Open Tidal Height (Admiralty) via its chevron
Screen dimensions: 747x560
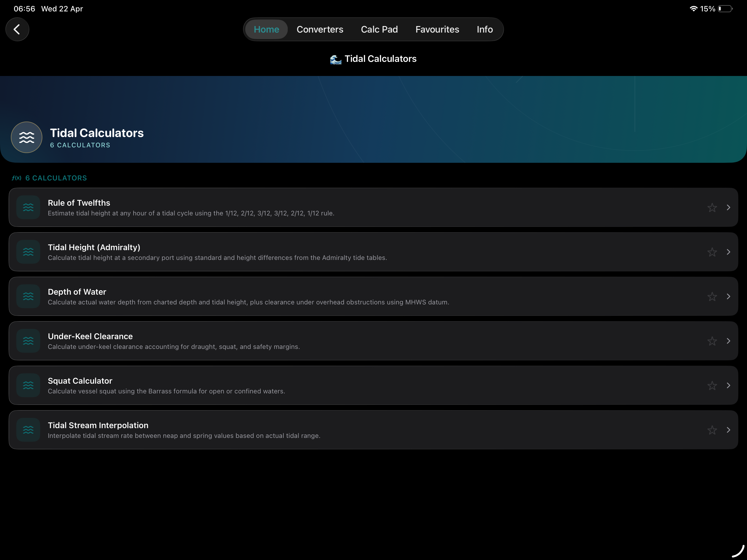(729, 252)
